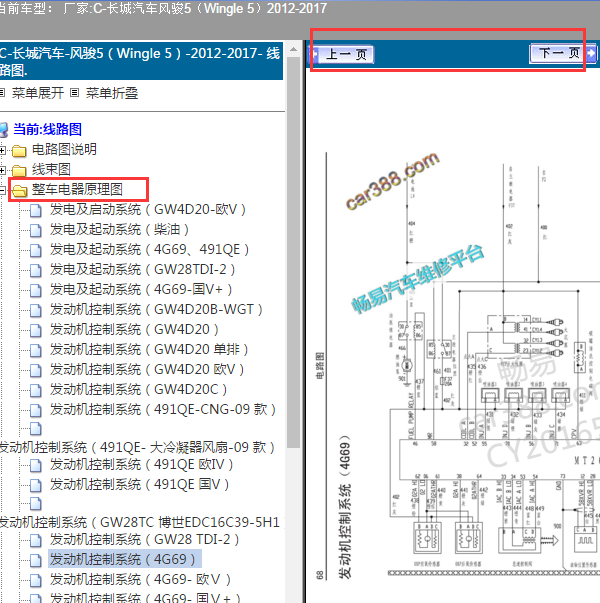Open 发电及起动系统（柴油）
The height and width of the screenshot is (603, 600).
(120, 230)
